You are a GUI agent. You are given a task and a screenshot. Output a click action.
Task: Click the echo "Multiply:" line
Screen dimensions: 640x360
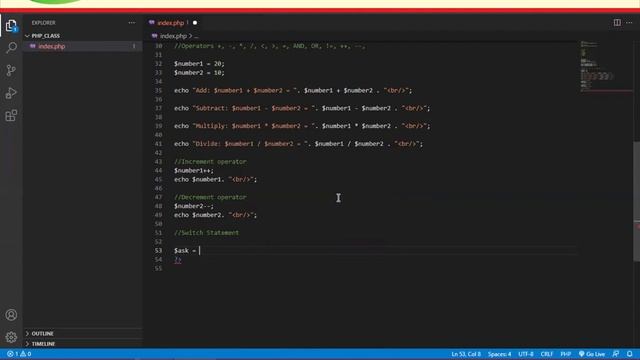tap(302, 126)
